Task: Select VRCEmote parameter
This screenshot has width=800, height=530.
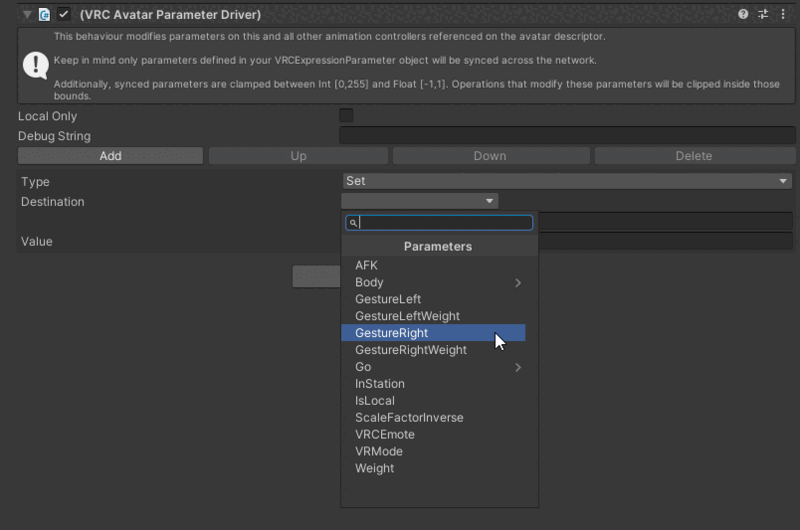Action: (433, 434)
